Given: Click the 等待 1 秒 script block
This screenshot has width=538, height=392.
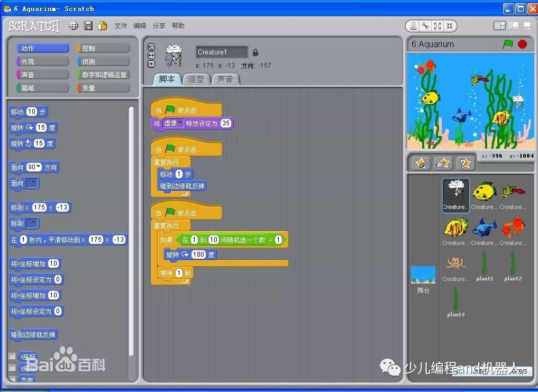Looking at the screenshot, I should pos(175,273).
